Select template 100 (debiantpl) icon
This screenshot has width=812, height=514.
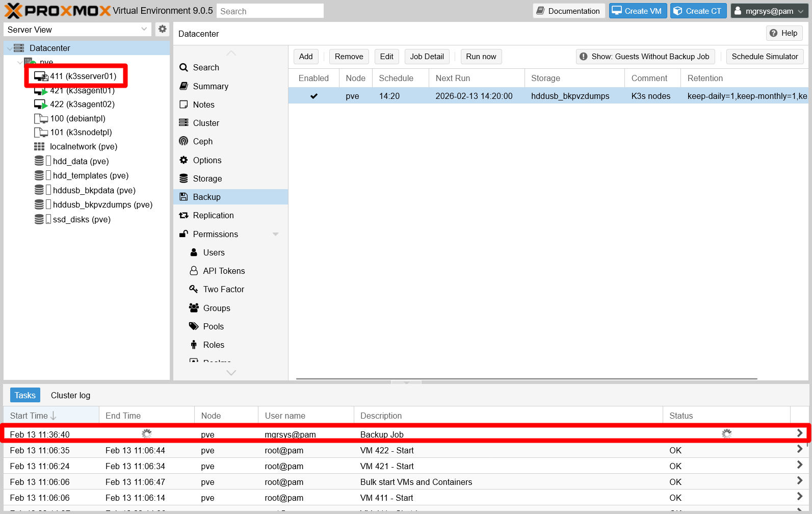(x=41, y=118)
